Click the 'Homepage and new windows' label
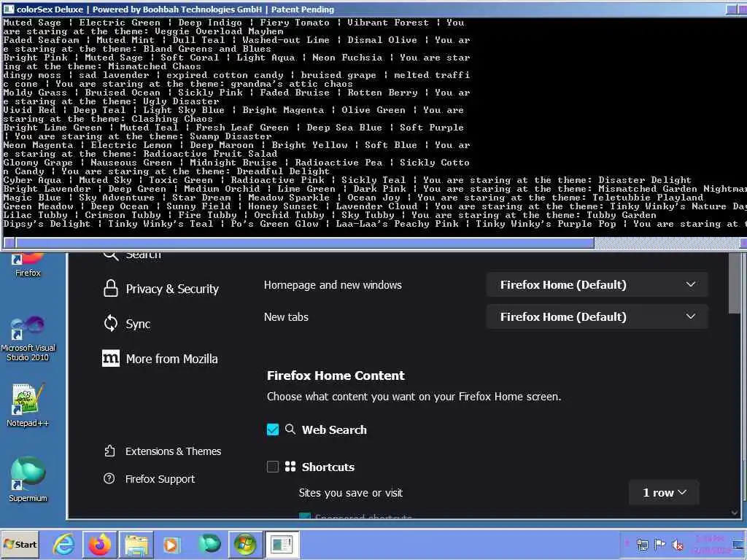The image size is (747, 560). point(333,285)
